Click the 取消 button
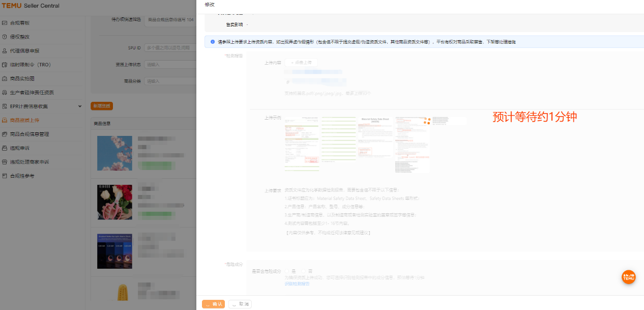Viewport: 644px width, 310px height. coord(240,304)
